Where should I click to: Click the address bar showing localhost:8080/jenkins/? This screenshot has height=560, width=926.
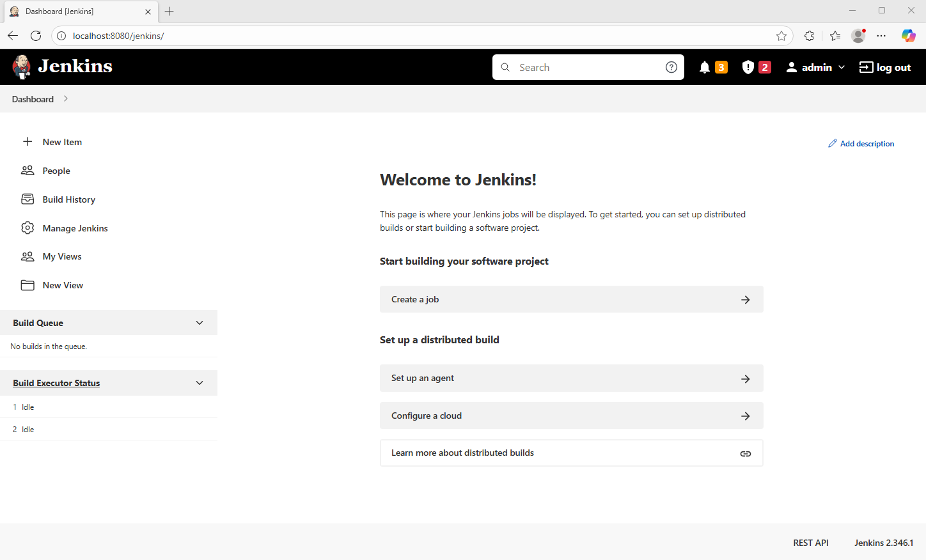[x=422, y=36]
